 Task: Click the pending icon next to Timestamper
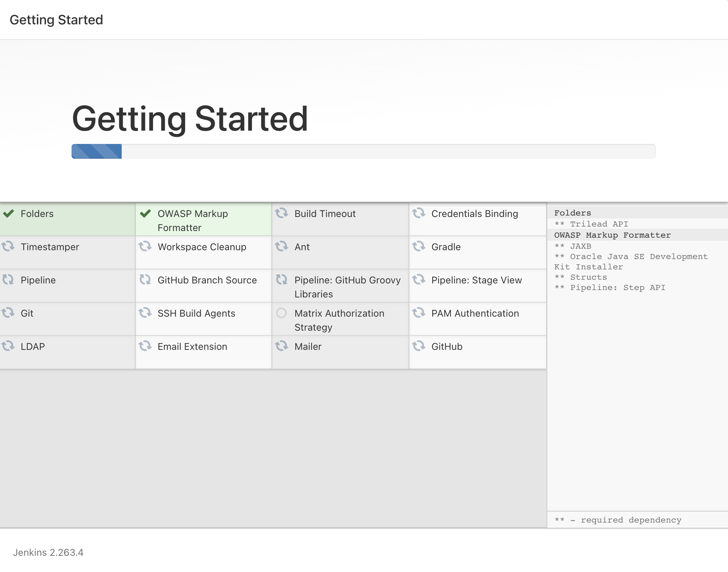coord(8,246)
